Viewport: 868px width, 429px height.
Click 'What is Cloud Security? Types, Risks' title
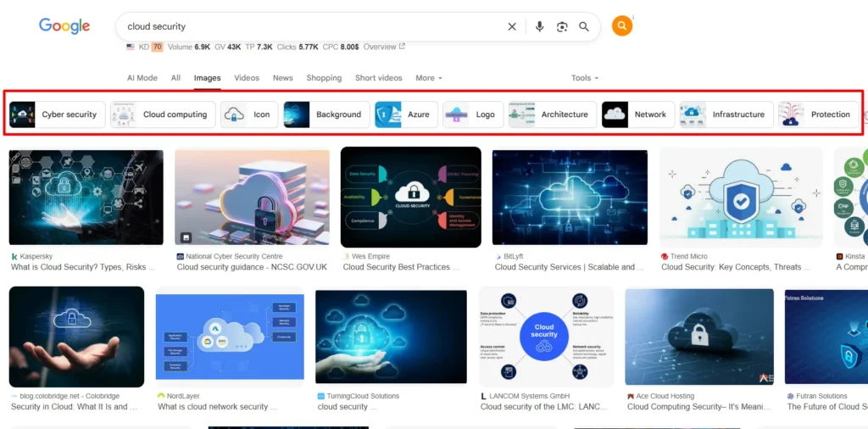pyautogui.click(x=82, y=267)
